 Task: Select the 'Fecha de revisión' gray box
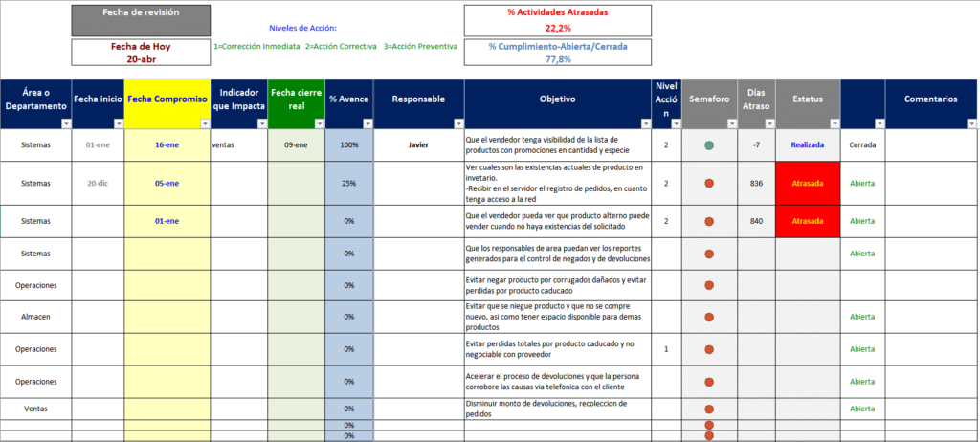141,20
